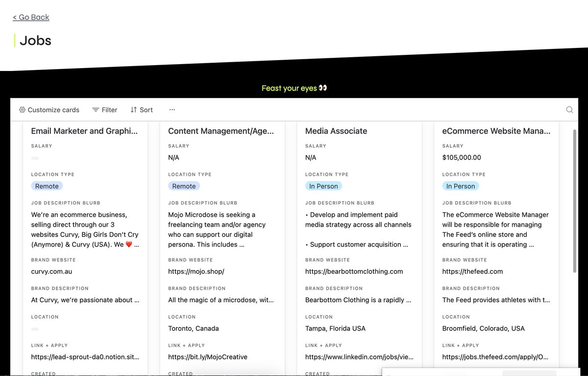Click the Jobs page heading
Image resolution: width=588 pixels, height=376 pixels.
coord(35,40)
